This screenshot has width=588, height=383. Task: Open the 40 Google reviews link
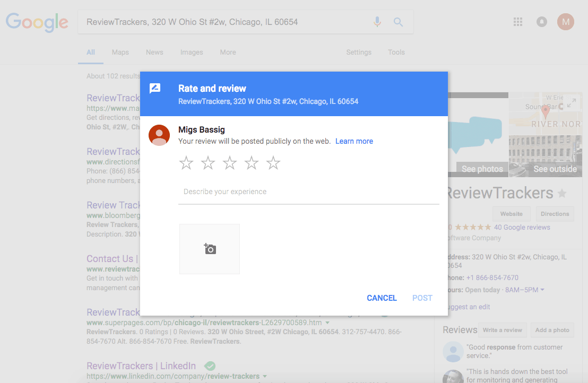[522, 228]
